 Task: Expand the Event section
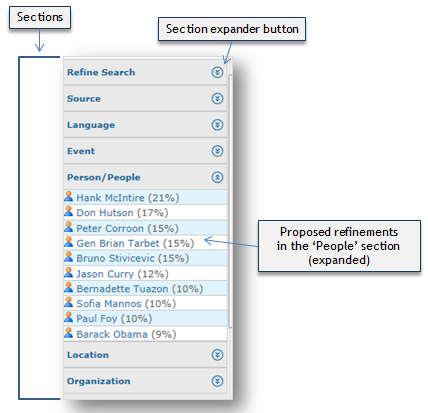[x=217, y=151]
